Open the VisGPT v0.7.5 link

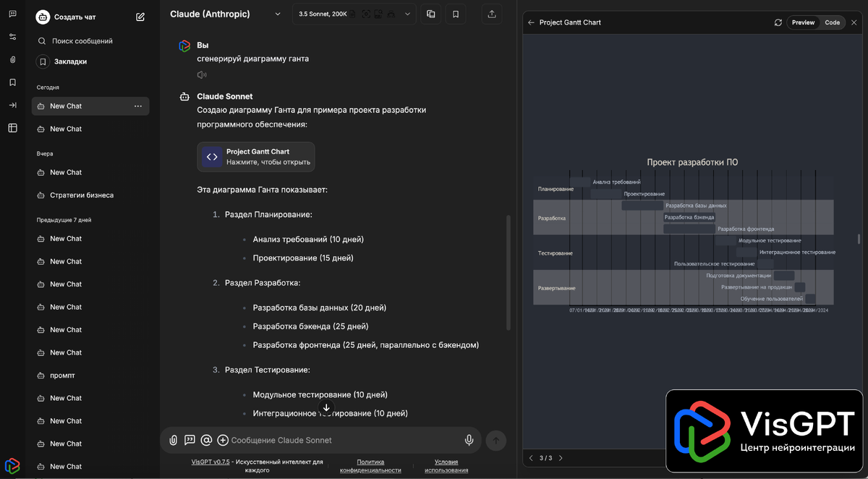[210, 462]
